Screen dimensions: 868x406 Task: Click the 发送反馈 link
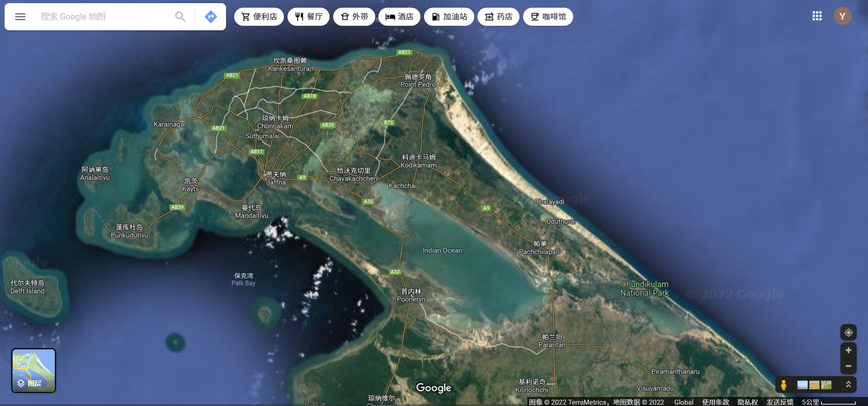click(780, 402)
